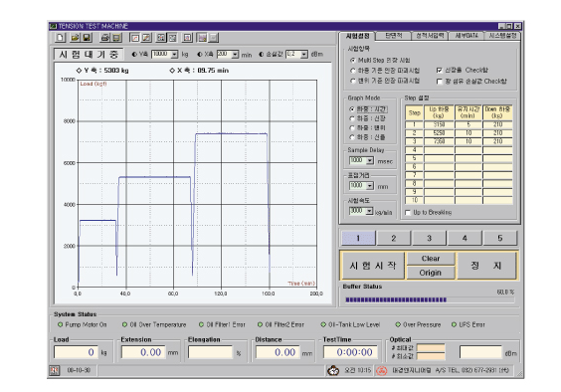The width and height of the screenshot is (561, 392).
Task: Click the TENSION TEST MACHINE title bar icon
Action: click(x=54, y=26)
